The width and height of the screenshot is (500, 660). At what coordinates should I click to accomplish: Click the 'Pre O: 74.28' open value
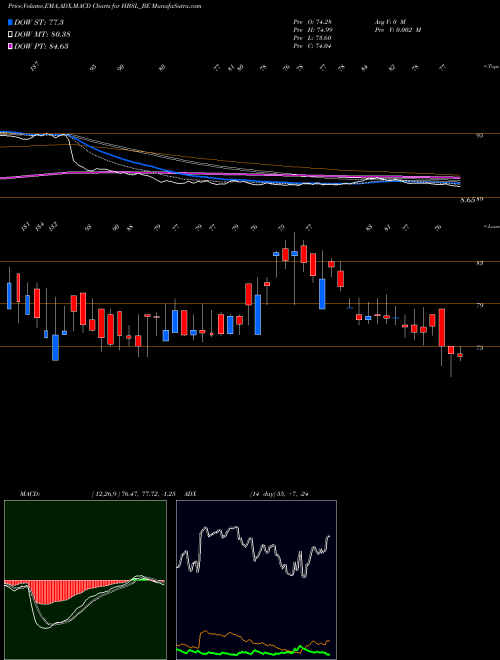tap(312, 22)
